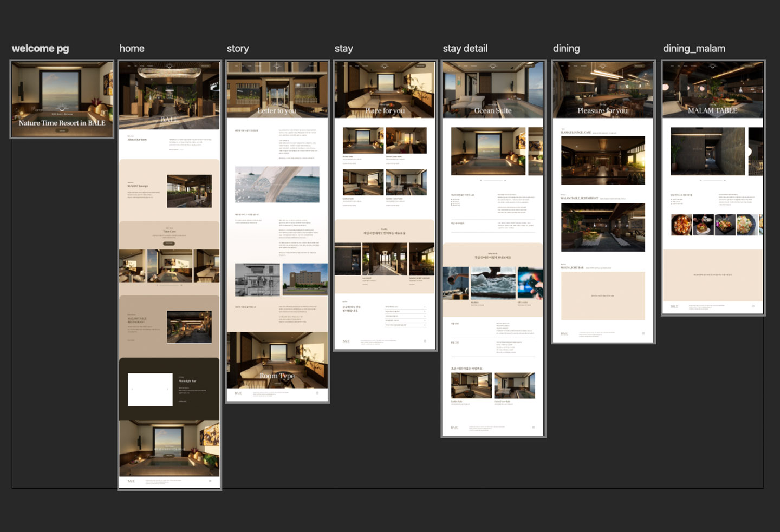Click the BALE footer logo in dining frame
The height and width of the screenshot is (532, 780).
(564, 333)
